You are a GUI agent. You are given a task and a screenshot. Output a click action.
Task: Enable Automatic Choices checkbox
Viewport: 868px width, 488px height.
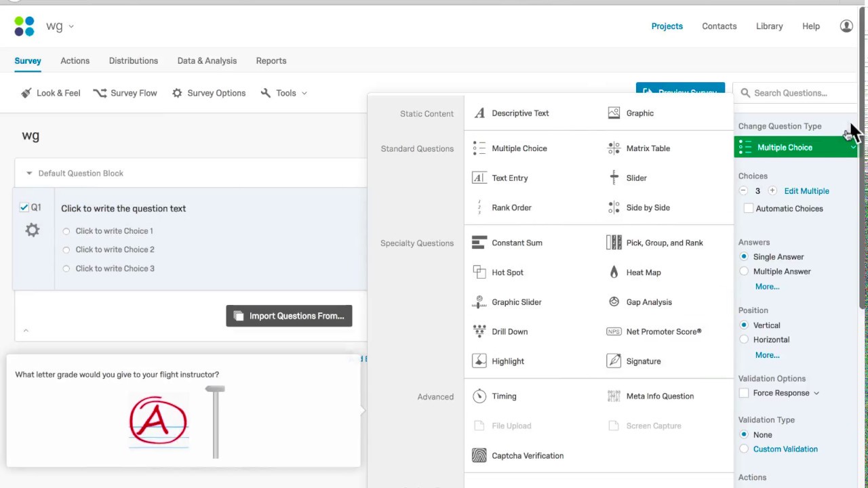pyautogui.click(x=749, y=209)
